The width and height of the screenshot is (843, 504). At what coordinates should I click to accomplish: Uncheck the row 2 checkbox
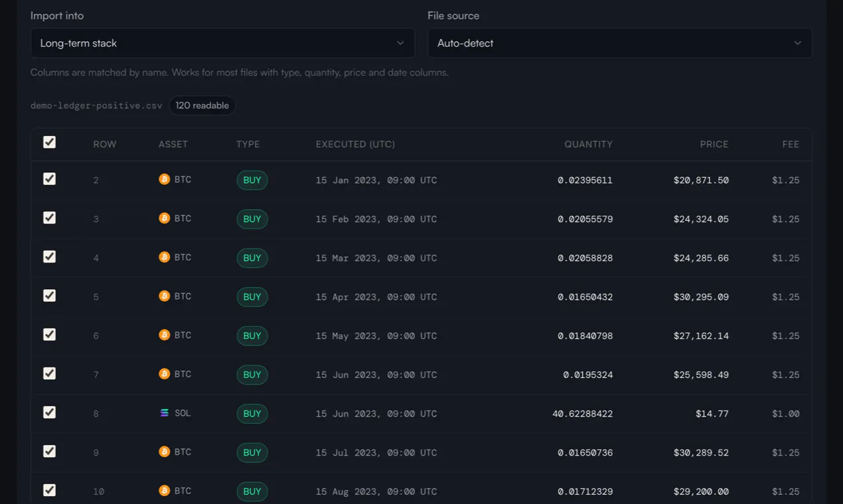click(49, 178)
